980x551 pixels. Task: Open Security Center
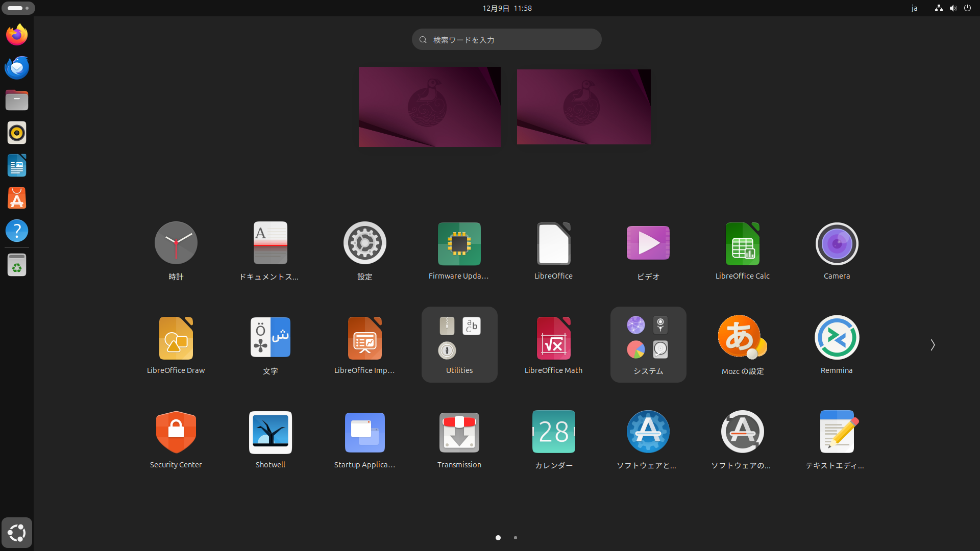click(x=176, y=432)
